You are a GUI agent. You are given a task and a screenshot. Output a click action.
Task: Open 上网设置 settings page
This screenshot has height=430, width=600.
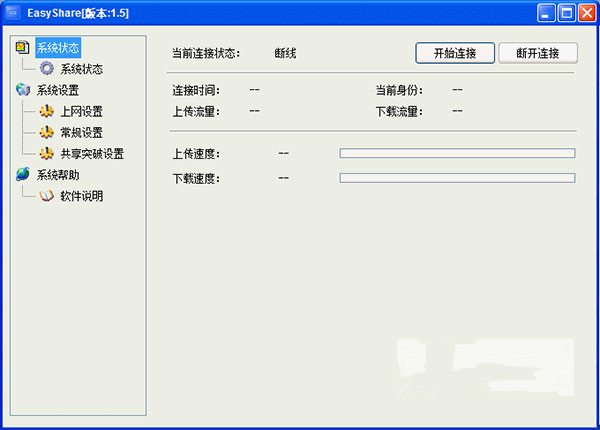pos(82,111)
